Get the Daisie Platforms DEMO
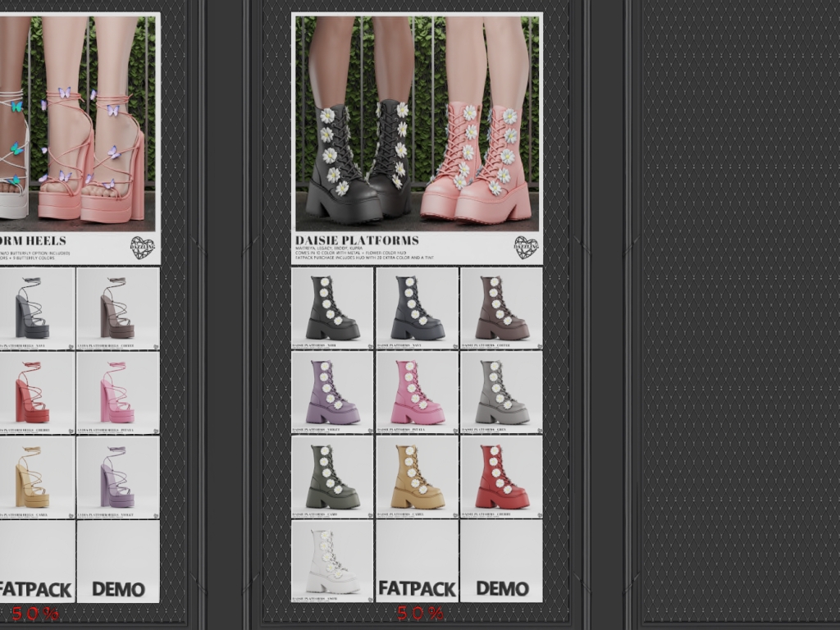840x630 pixels. pyautogui.click(x=501, y=563)
